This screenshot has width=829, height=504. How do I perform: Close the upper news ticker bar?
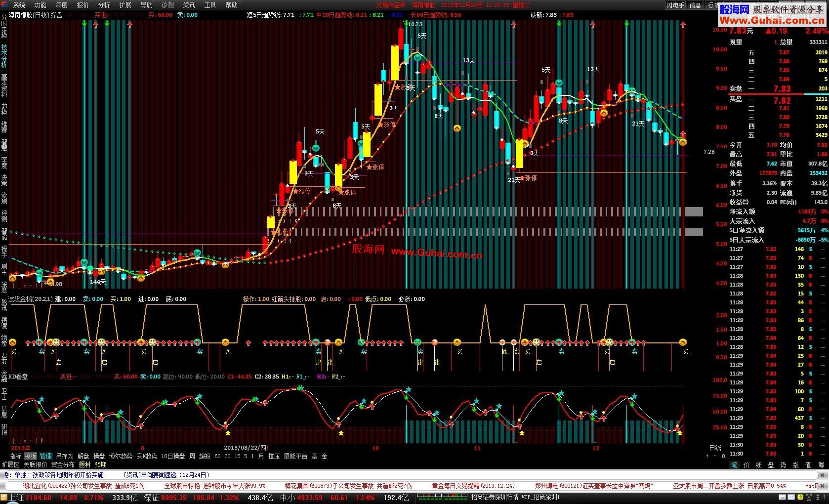(x=822, y=475)
